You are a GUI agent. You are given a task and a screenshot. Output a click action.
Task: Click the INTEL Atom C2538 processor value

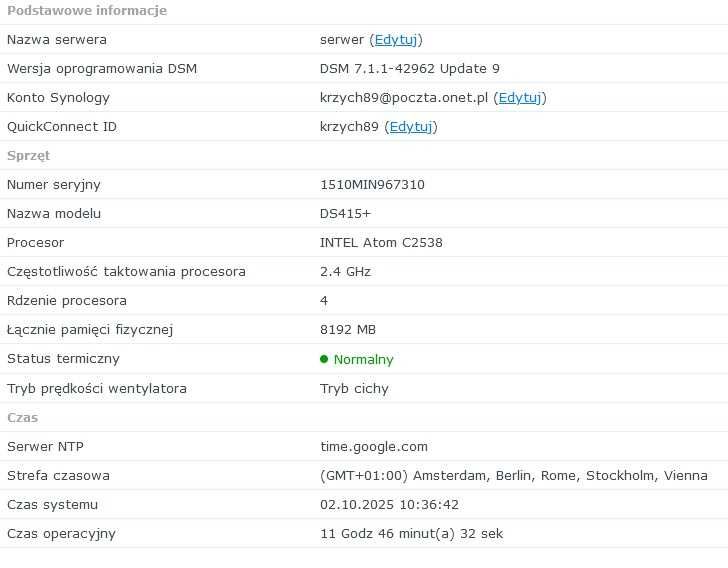click(381, 243)
